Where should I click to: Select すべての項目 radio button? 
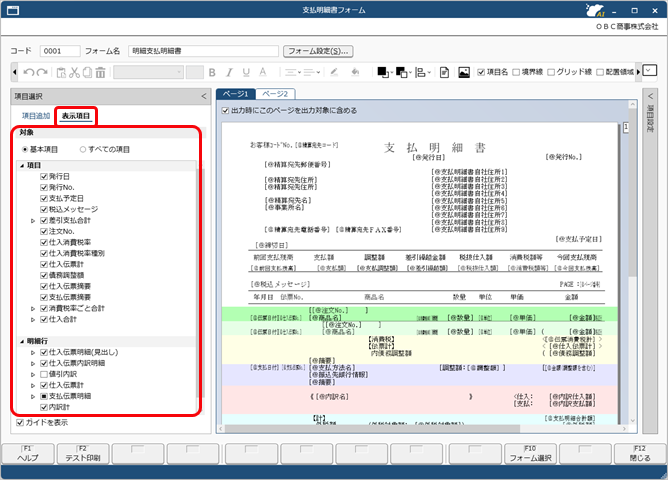click(83, 149)
